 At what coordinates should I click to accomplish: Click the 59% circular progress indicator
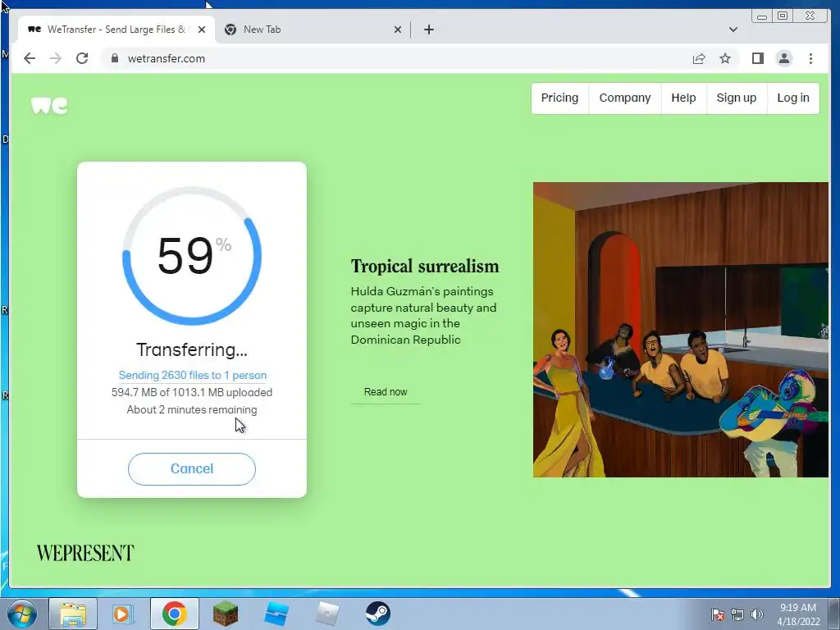point(192,256)
